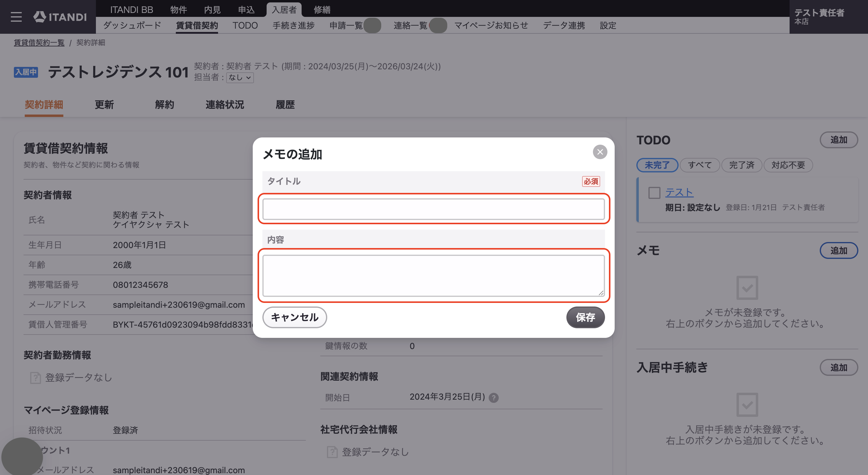Switch to the ITANDI BB tab
Screen dimensions: 868x475
131,9
